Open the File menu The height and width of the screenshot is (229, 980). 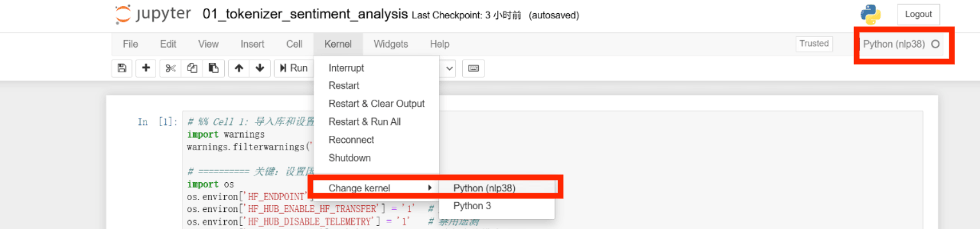click(130, 44)
